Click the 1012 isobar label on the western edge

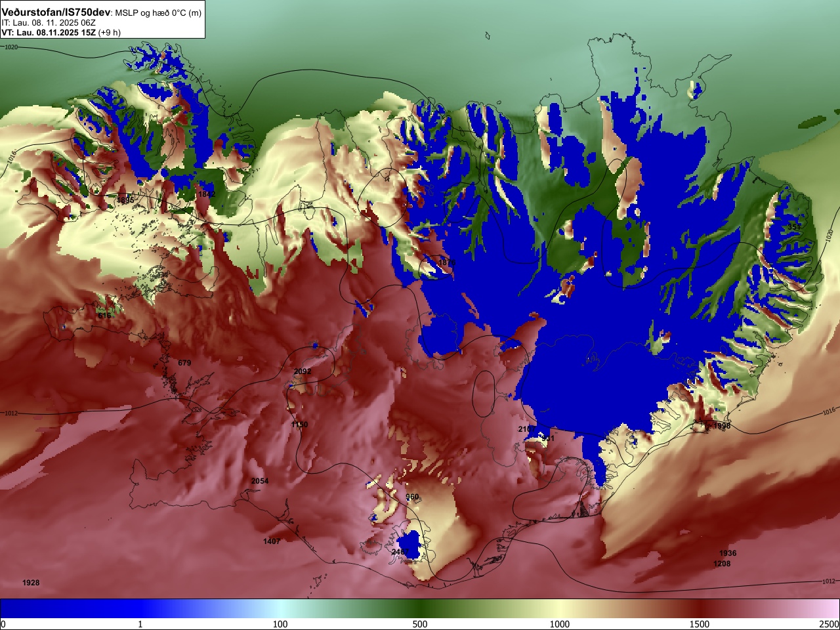[x=11, y=413]
